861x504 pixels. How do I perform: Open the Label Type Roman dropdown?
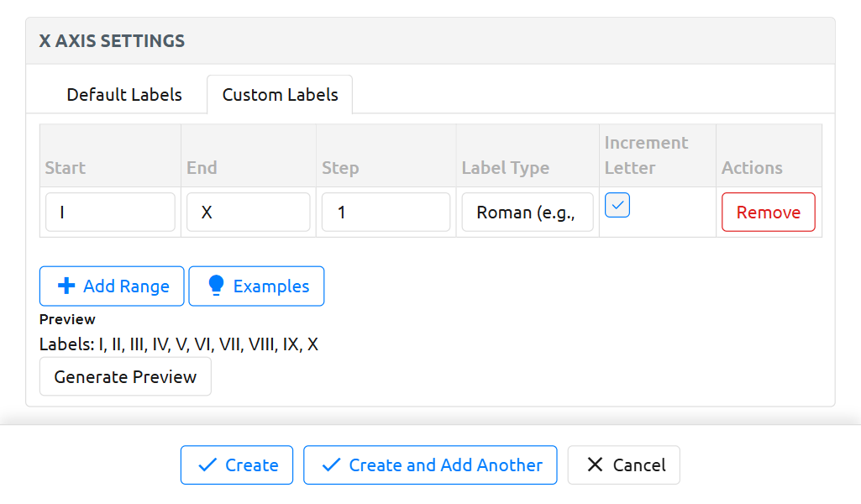pos(528,213)
